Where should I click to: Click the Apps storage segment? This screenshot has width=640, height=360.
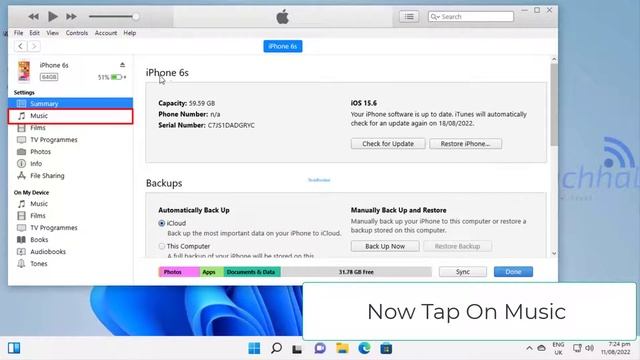click(211, 272)
